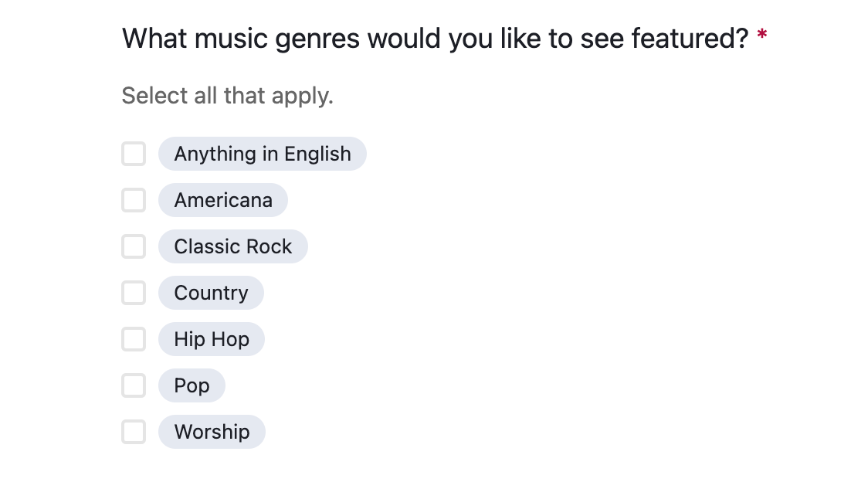
Task: Check the Anything in English checkbox
Action: pyautogui.click(x=134, y=154)
